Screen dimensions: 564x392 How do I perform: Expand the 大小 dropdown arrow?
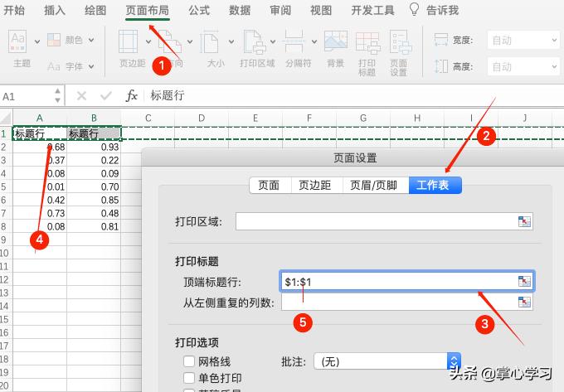pyautogui.click(x=231, y=41)
